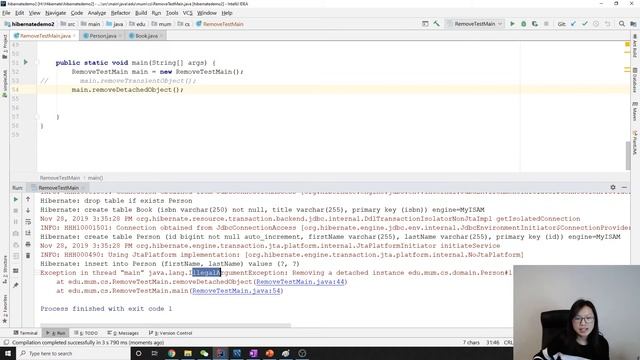Run with coverage icon in the top toolbar
This screenshot has height=360, width=640.
(535, 24)
